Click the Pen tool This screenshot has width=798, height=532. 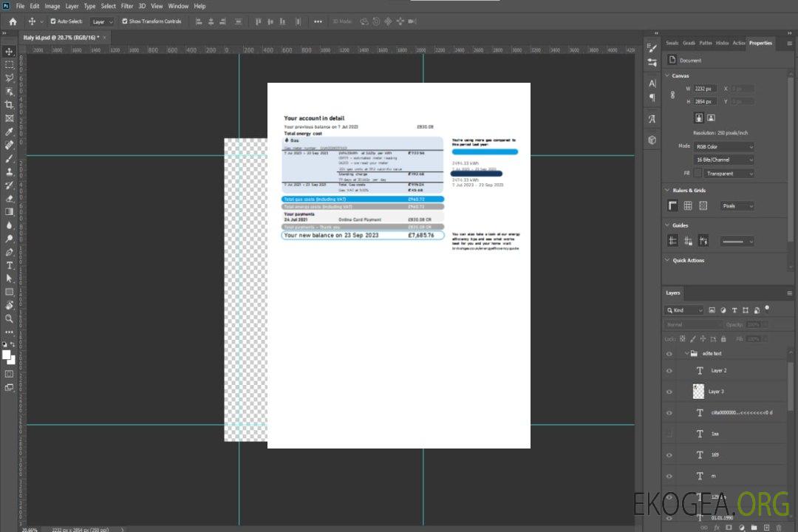pos(10,252)
